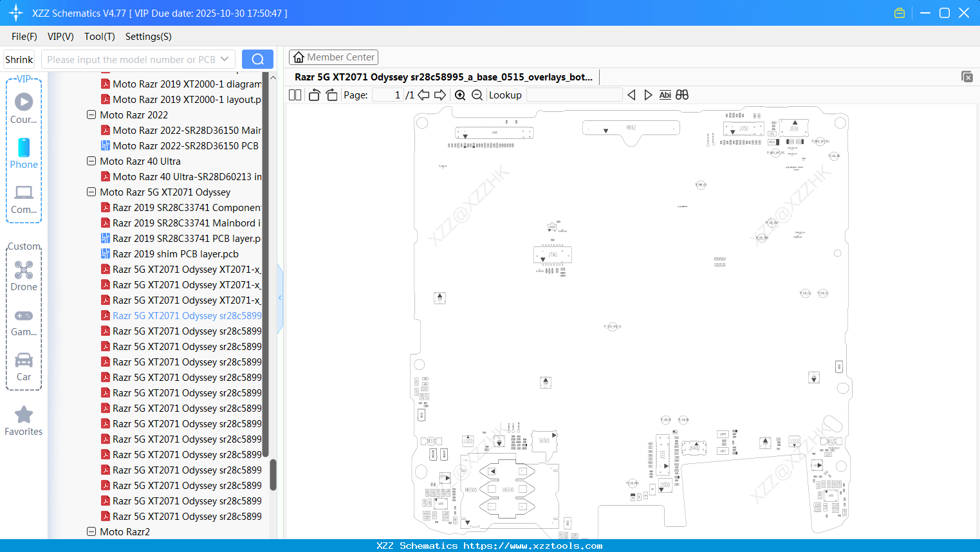Open the Settings menu

pyautogui.click(x=149, y=37)
